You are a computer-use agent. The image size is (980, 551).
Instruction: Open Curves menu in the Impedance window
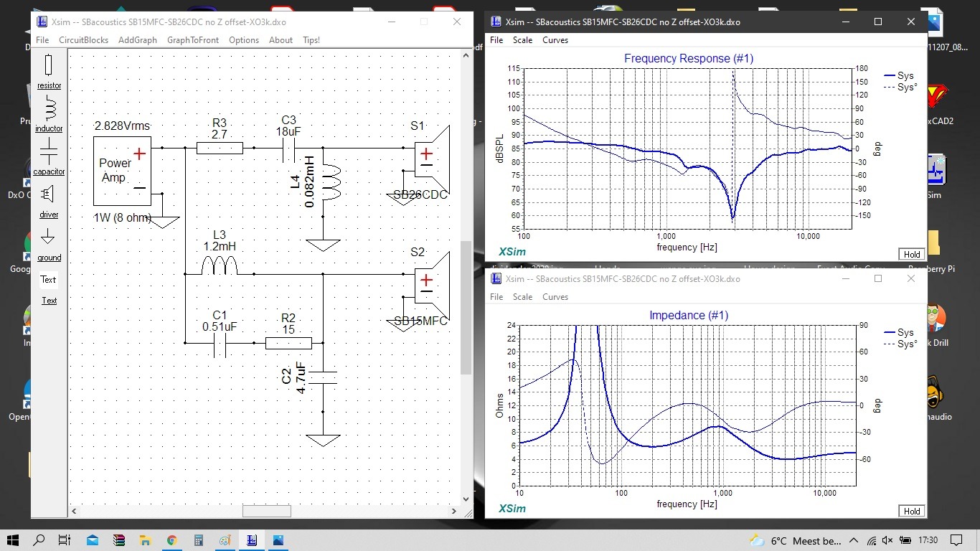tap(555, 297)
